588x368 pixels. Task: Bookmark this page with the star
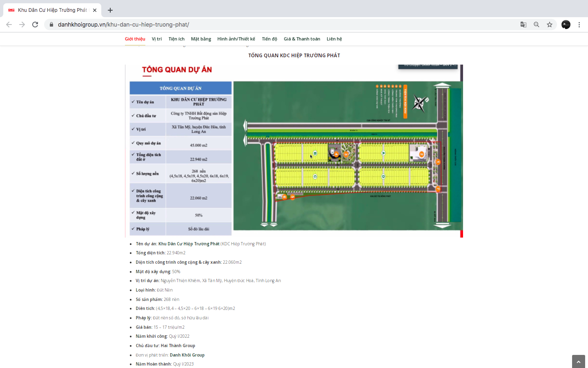click(550, 25)
